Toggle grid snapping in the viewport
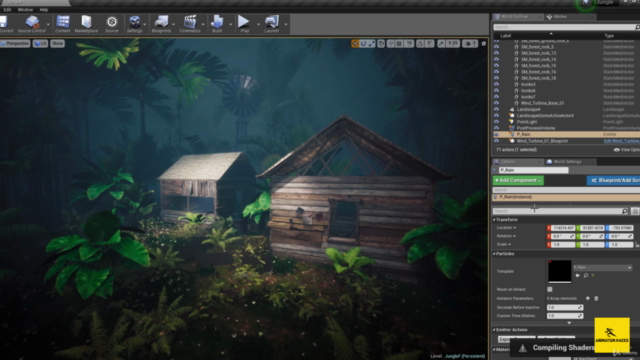The height and width of the screenshot is (360, 640). [x=399, y=44]
